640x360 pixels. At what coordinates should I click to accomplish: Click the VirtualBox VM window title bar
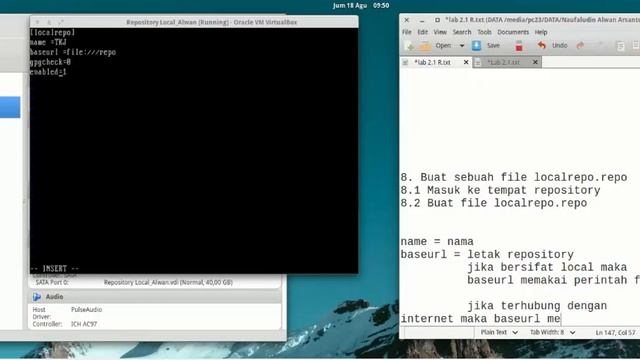click(x=194, y=22)
